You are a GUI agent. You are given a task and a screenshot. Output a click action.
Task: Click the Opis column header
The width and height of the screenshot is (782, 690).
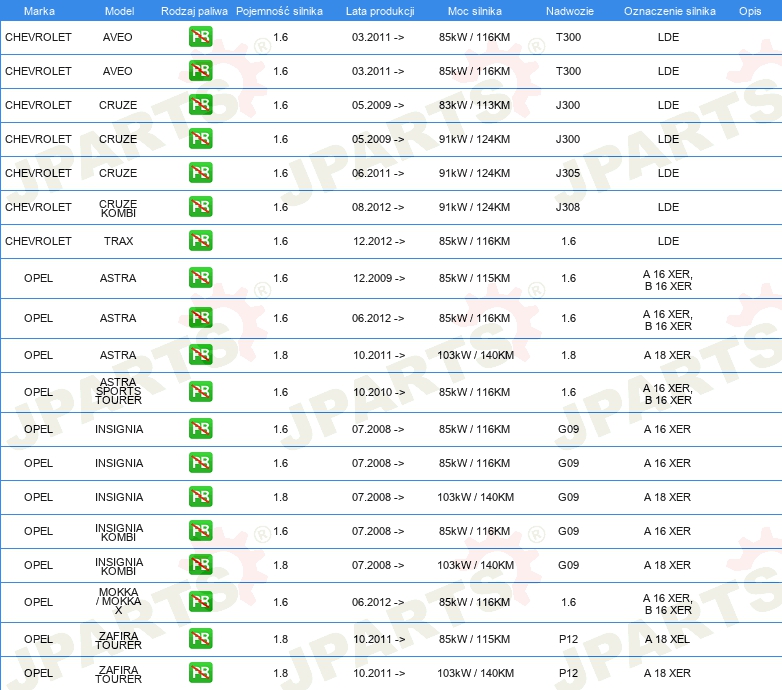(750, 11)
